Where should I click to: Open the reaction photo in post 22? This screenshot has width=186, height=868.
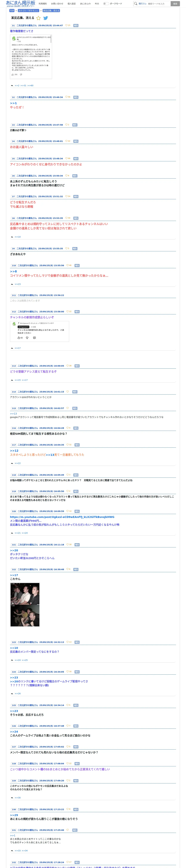click(25, 605)
